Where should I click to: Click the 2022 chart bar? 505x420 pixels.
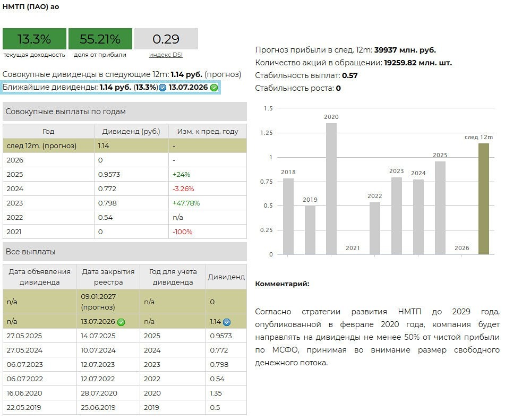click(375, 228)
